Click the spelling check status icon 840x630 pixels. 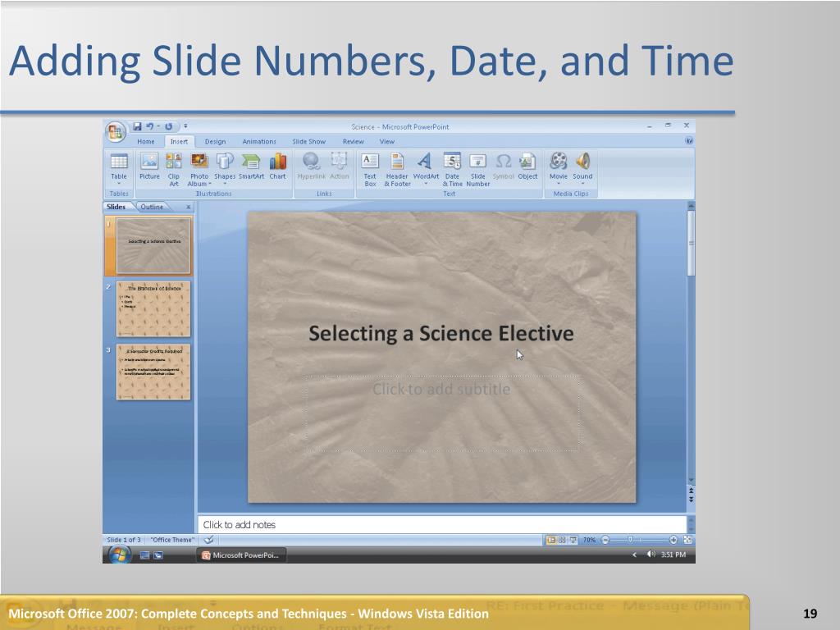(x=209, y=540)
